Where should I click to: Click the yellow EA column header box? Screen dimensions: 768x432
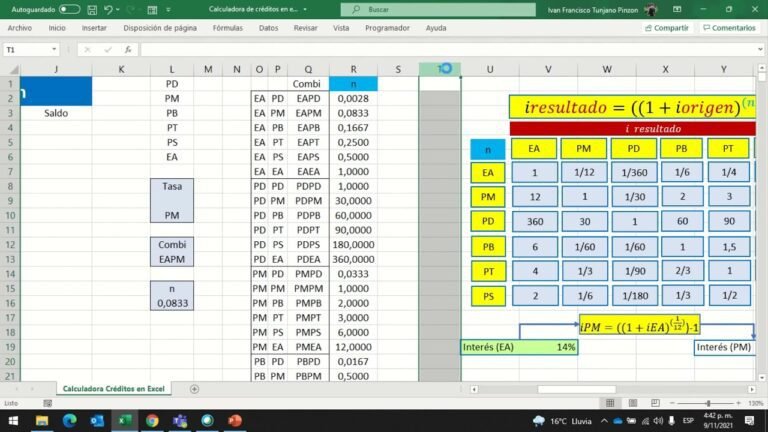pyautogui.click(x=534, y=148)
